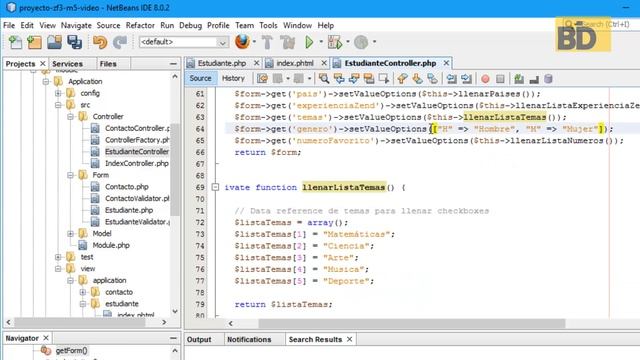Open the configuration <default> combo box
The width and height of the screenshot is (640, 360).
coord(183,42)
